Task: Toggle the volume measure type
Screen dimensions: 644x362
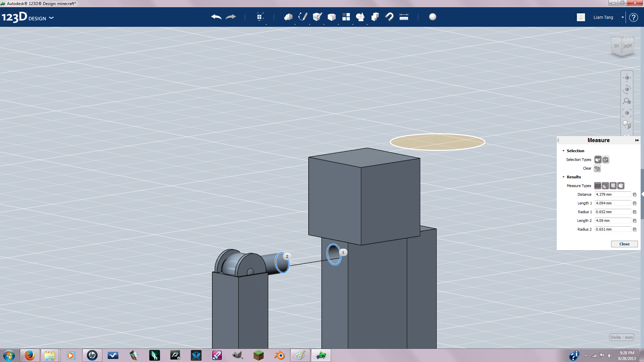Action: 621,186
